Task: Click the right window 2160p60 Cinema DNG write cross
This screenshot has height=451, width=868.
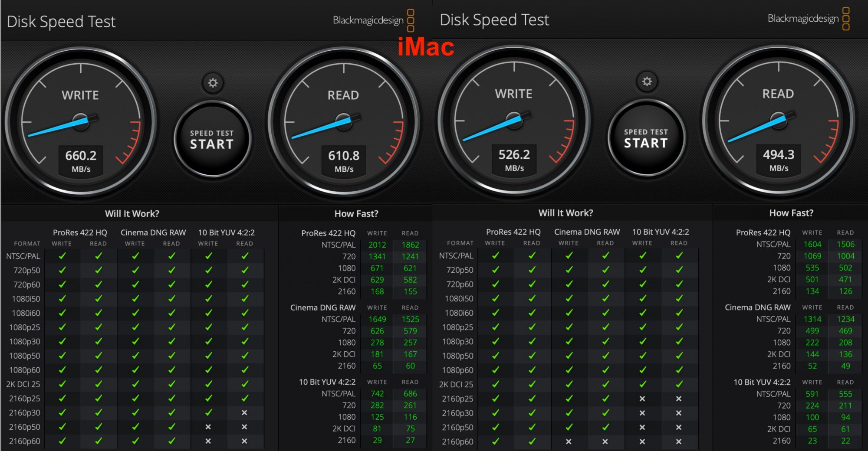Action: coord(569,441)
